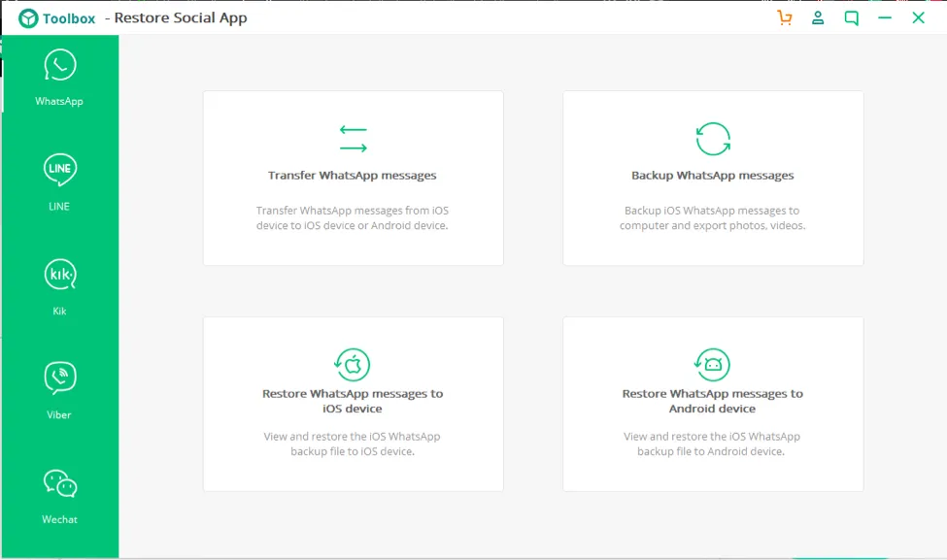Switch to the Kik sidebar icon
The height and width of the screenshot is (560, 947).
click(59, 276)
